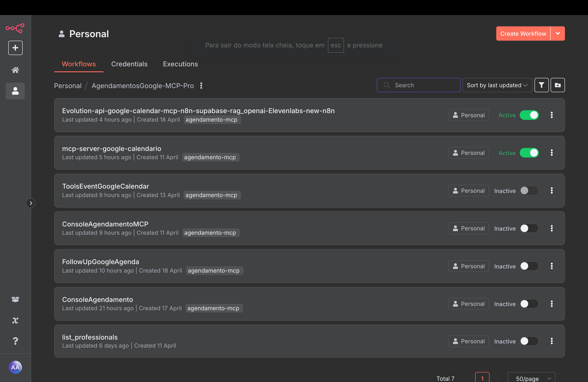Focus the Search workflows field
The image size is (588, 382).
point(418,85)
